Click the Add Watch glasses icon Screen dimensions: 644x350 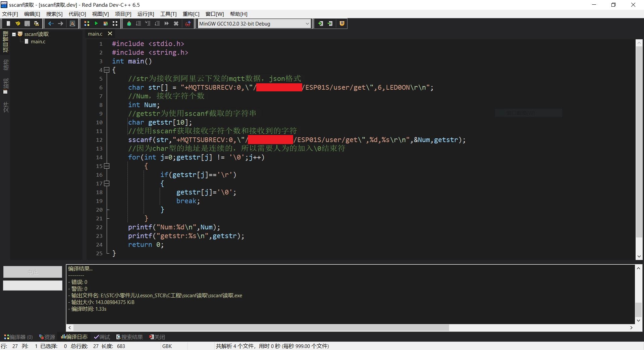click(188, 24)
